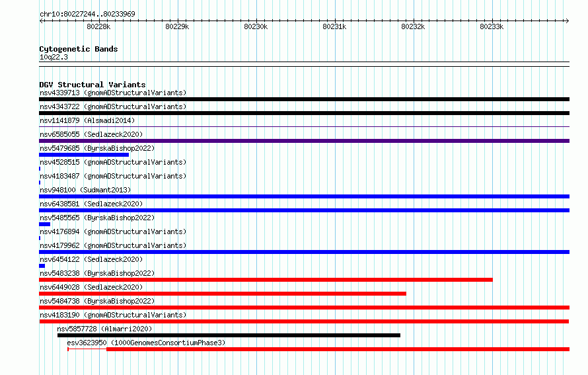Select the blue bar under nsv6438581
The image size is (588, 375).
[304, 210]
